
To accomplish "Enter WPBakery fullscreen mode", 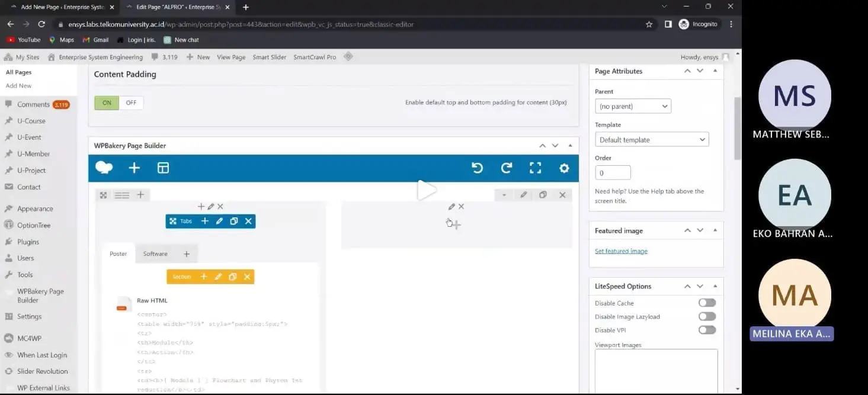I will [535, 168].
